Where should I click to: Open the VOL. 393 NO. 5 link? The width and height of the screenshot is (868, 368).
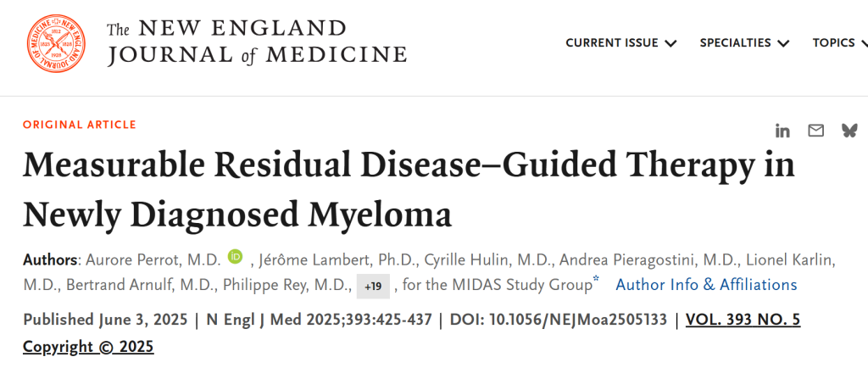click(743, 320)
